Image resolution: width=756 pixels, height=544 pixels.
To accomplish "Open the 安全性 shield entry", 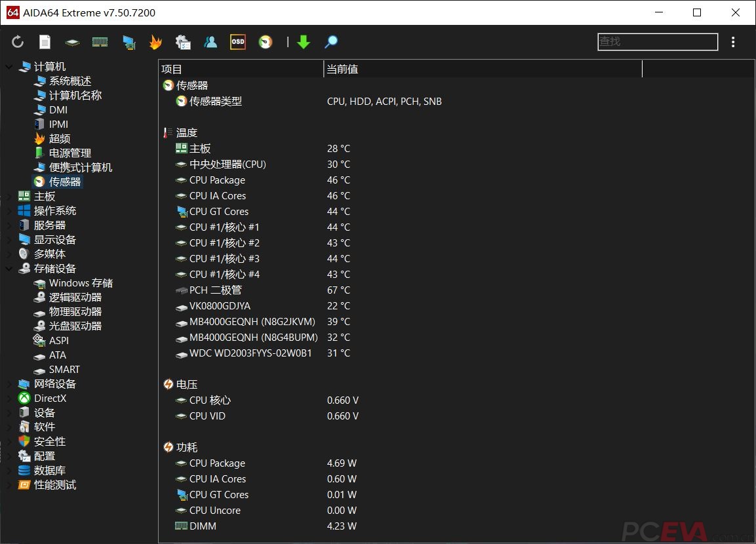I will [x=50, y=441].
